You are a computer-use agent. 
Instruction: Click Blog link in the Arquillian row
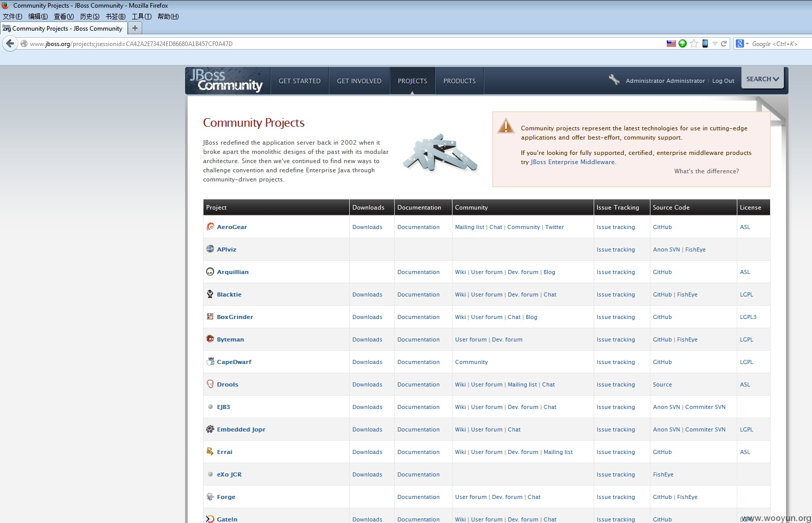(549, 272)
